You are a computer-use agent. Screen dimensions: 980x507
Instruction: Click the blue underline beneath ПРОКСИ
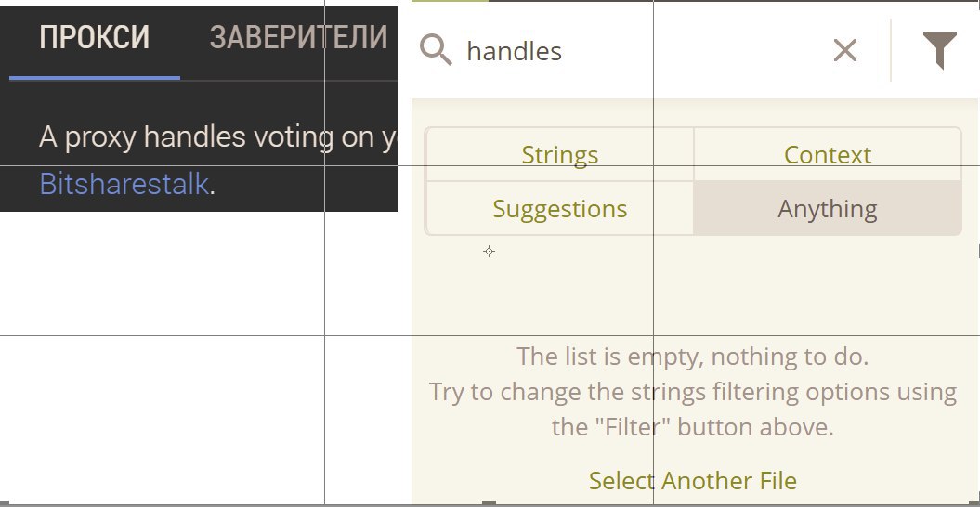95,78
